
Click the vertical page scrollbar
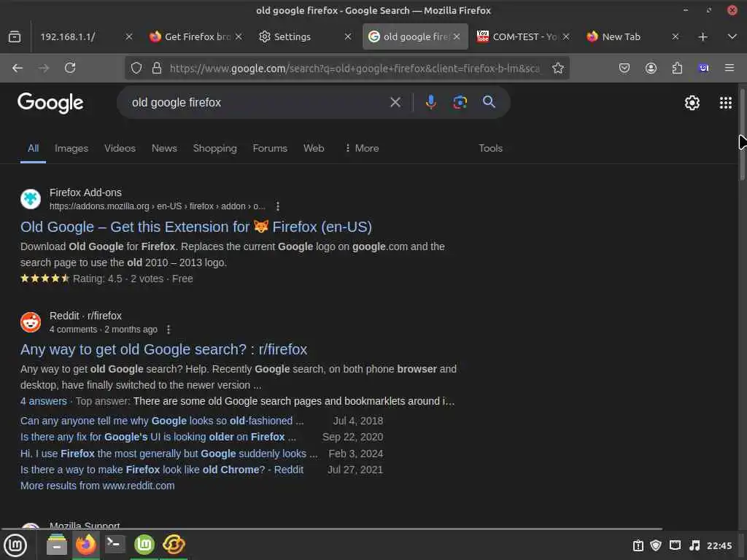(742, 135)
